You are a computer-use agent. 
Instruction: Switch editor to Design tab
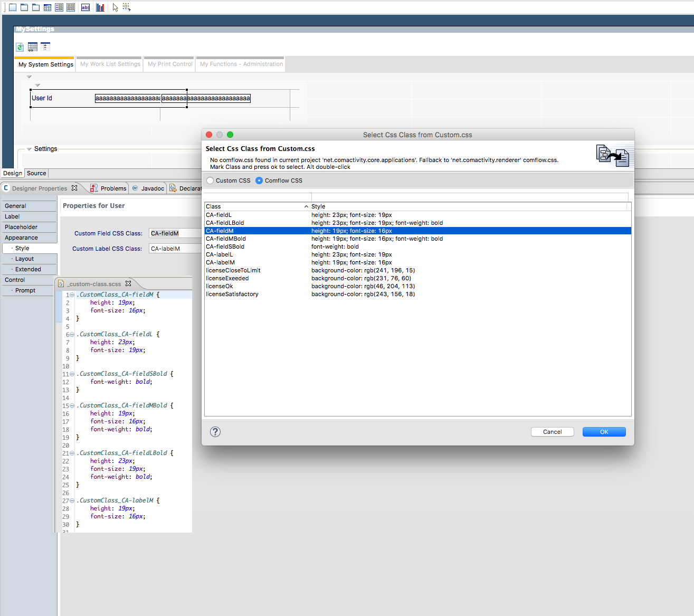pos(13,173)
